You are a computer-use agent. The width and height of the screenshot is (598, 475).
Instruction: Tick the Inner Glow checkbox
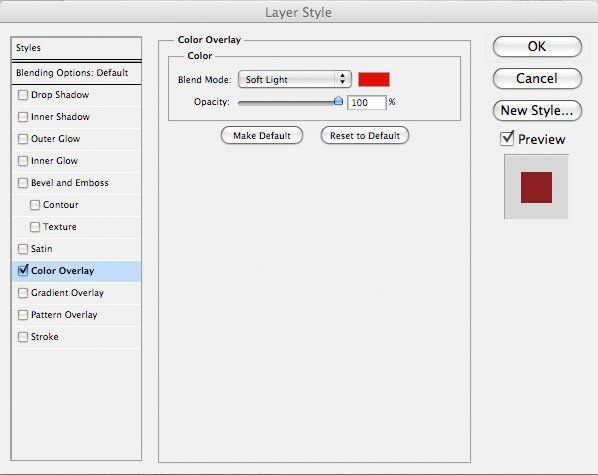coord(23,161)
